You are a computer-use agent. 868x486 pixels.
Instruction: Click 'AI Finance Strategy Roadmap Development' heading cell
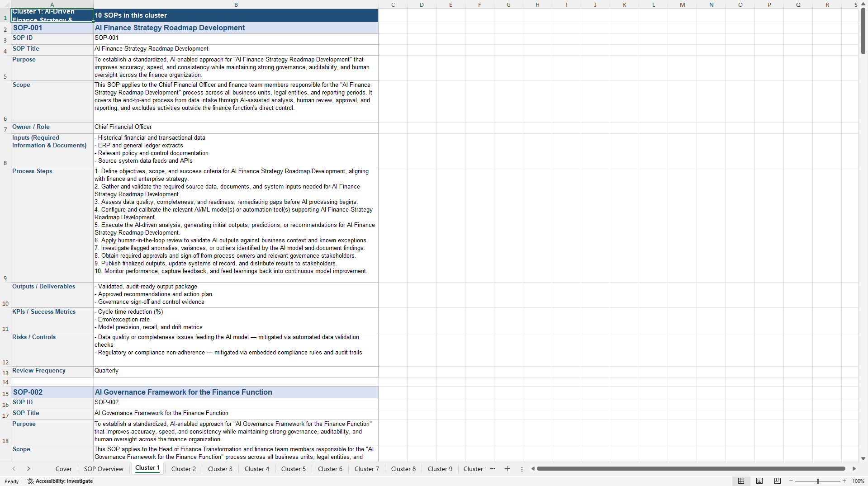[x=236, y=28]
